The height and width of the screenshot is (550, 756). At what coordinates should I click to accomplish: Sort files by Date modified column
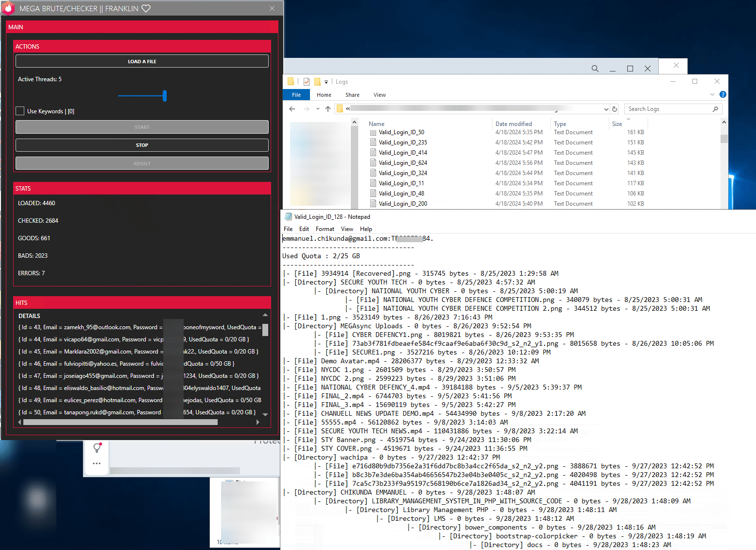pyautogui.click(x=514, y=124)
